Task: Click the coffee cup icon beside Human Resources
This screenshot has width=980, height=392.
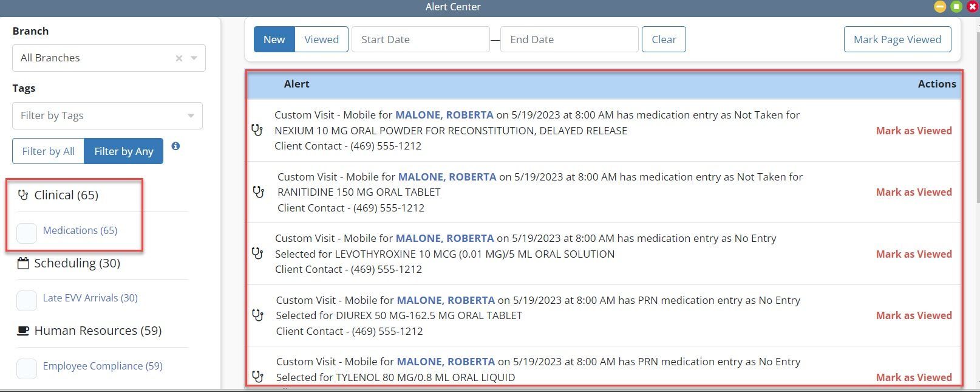Action: point(23,331)
